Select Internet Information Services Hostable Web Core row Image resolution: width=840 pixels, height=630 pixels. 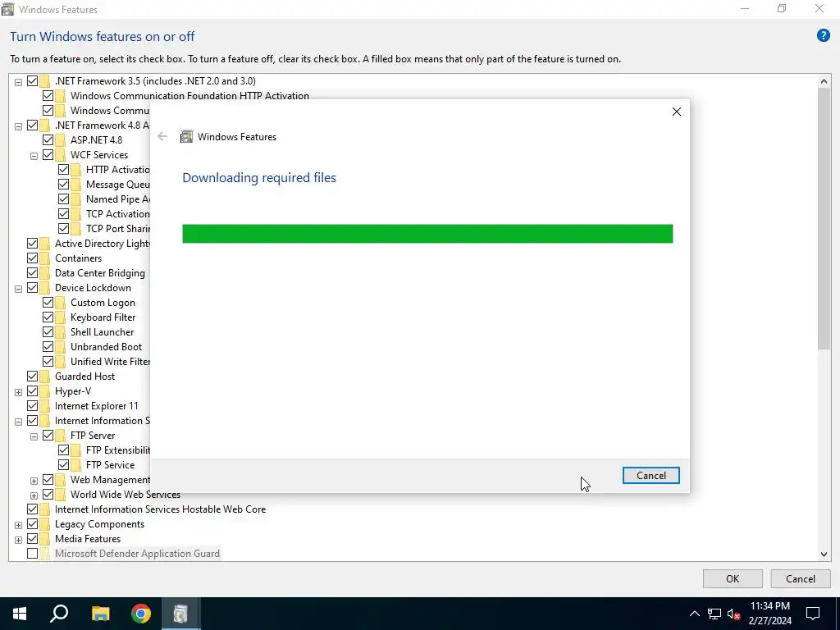coord(160,509)
